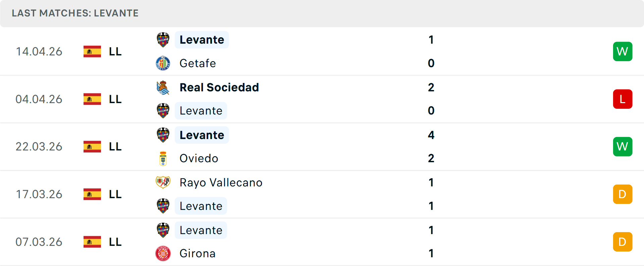Click Levante's score of 4 against Oviedo
The image size is (644, 266).
[431, 135]
